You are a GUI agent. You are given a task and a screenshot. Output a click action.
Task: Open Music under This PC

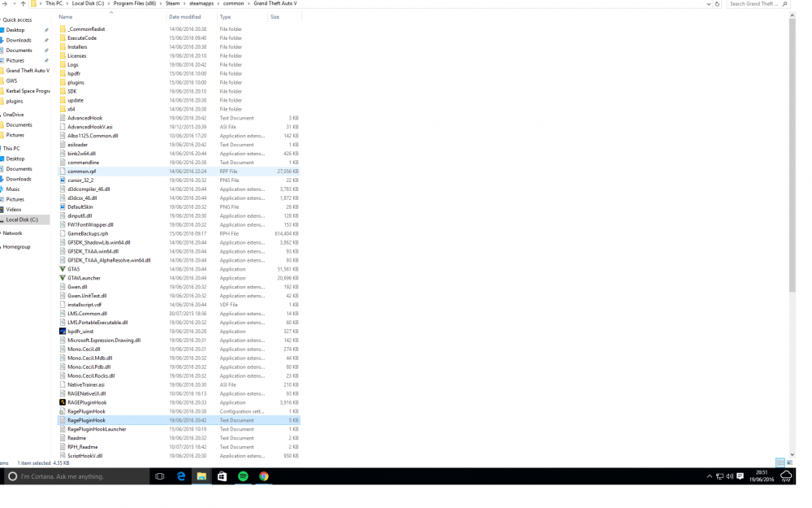pyautogui.click(x=13, y=189)
